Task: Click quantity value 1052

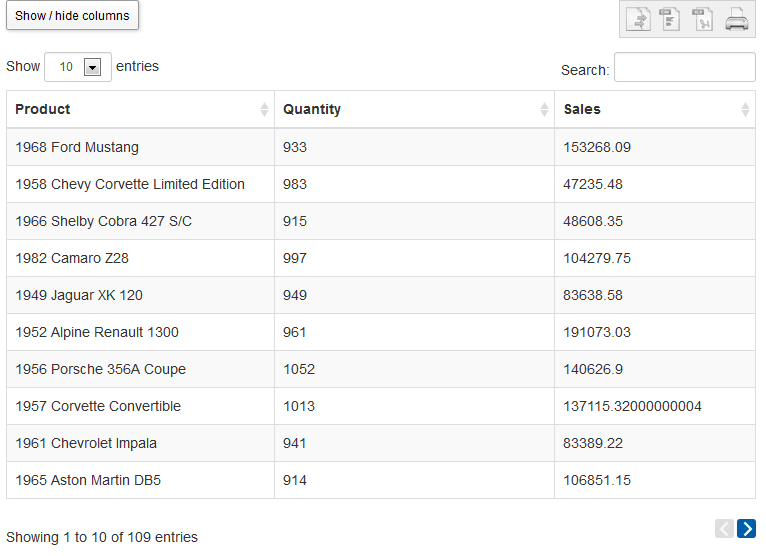Action: [x=299, y=369]
